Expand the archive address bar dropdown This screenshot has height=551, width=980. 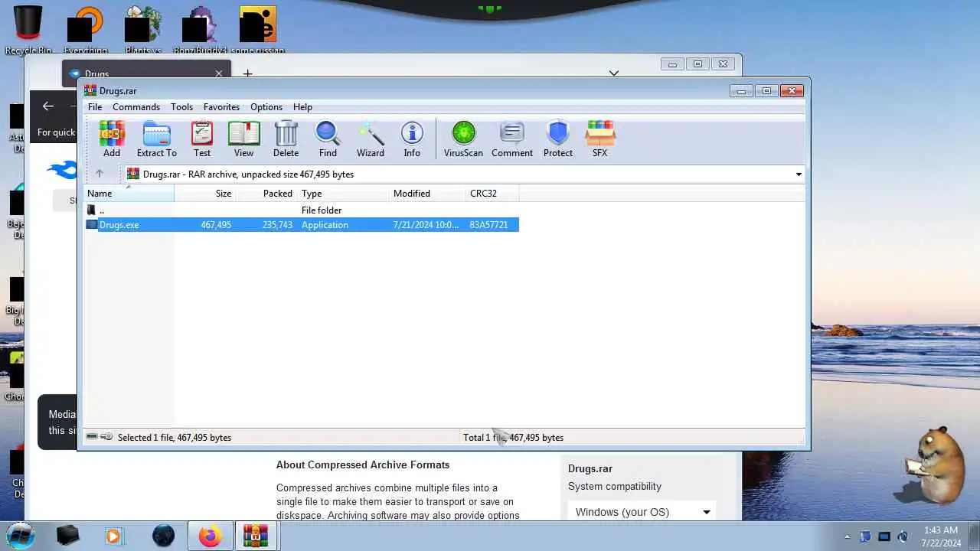799,174
